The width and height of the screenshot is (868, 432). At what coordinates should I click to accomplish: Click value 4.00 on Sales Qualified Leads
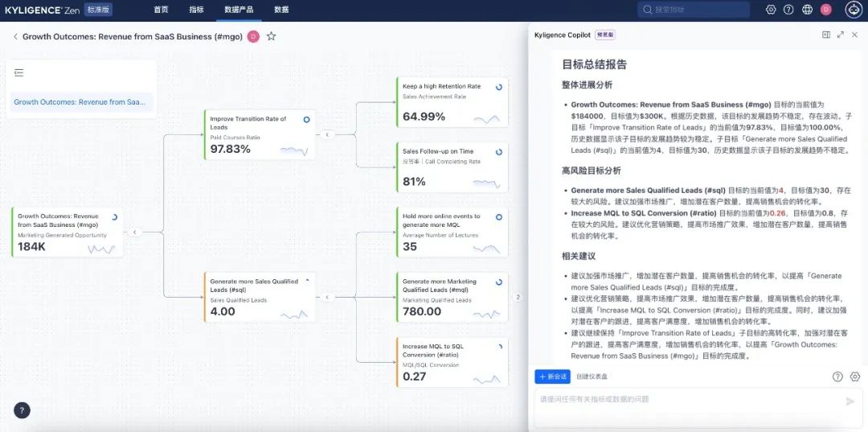click(x=223, y=312)
